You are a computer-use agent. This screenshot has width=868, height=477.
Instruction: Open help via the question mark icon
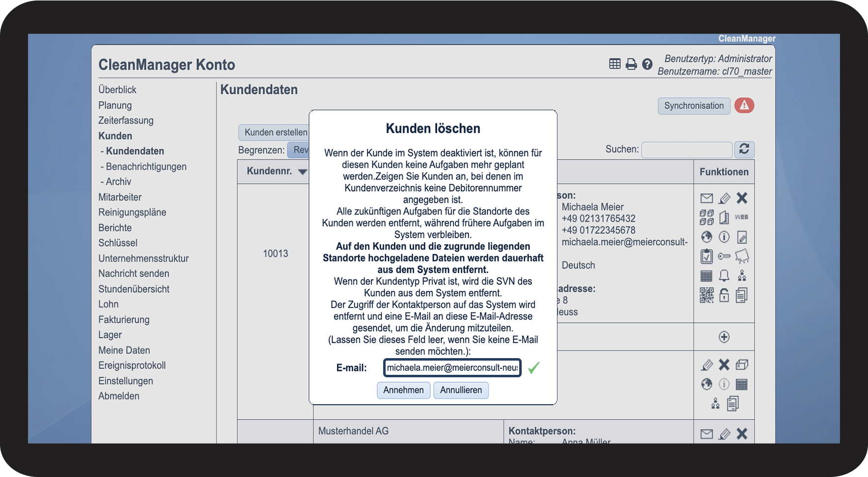tap(647, 64)
